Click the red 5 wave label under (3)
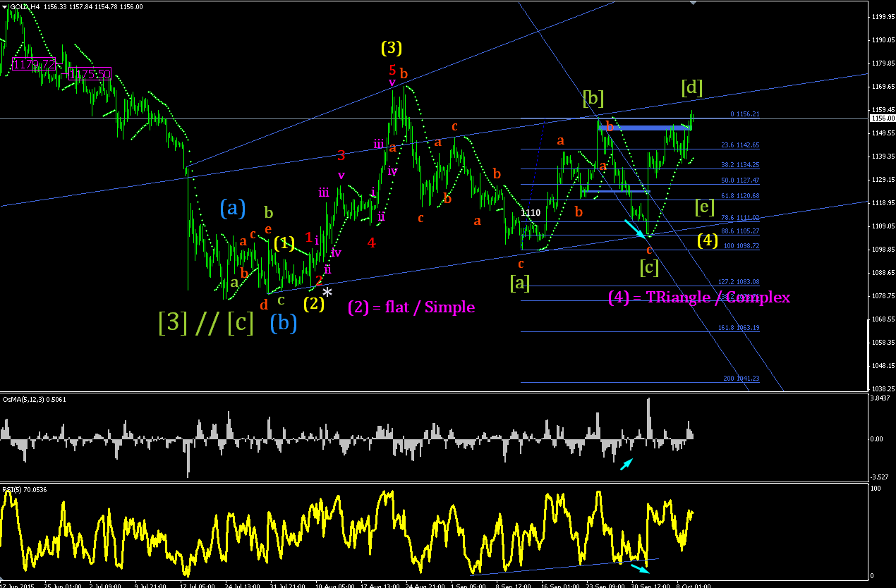The width and height of the screenshot is (896, 588). (392, 69)
